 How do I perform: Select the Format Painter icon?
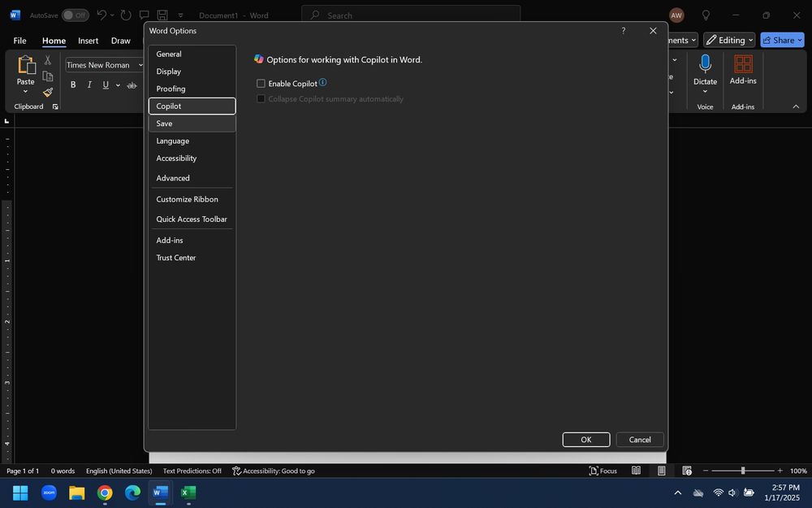tap(47, 92)
